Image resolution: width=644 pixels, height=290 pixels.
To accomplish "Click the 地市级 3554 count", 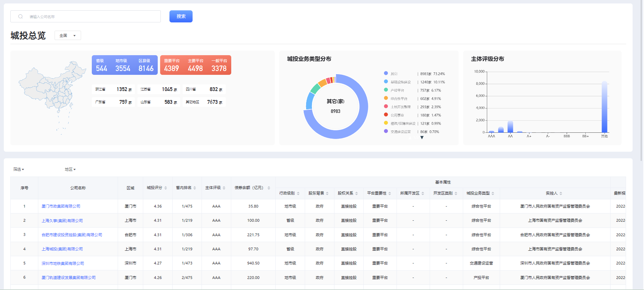I will (123, 69).
